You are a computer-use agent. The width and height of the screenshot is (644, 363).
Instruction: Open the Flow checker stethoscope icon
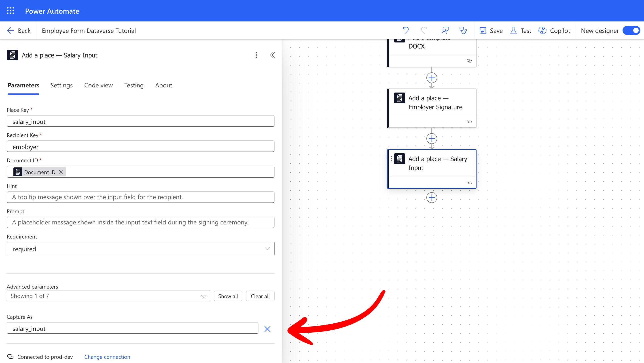point(463,30)
